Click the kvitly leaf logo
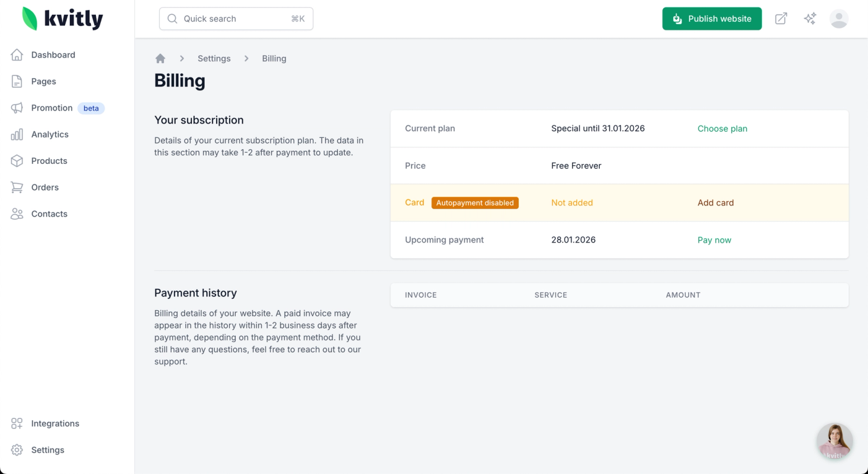Image resolution: width=868 pixels, height=474 pixels. 30,19
